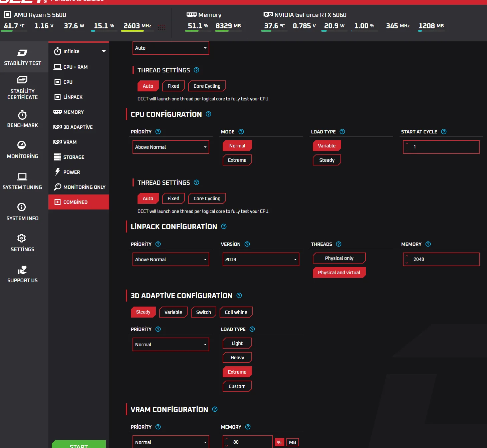Click the Memory usage 51.1 % bar
The image size is (487, 448).
coord(198,31)
